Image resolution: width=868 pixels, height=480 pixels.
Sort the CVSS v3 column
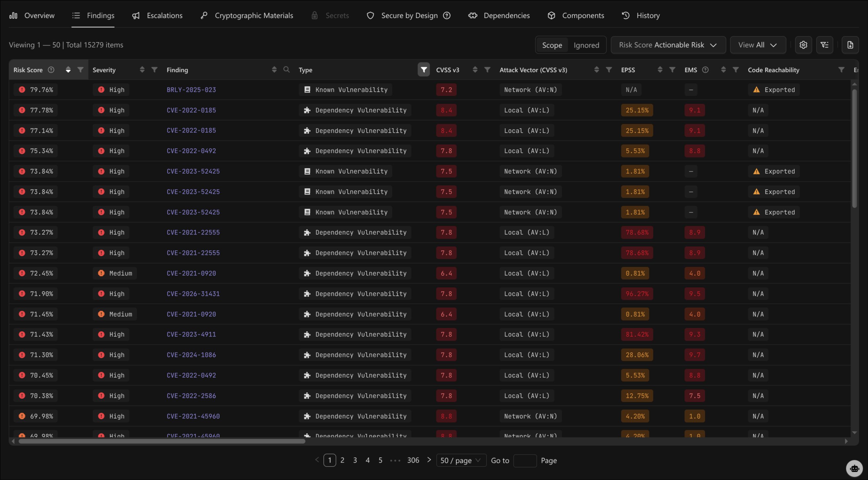(x=475, y=70)
